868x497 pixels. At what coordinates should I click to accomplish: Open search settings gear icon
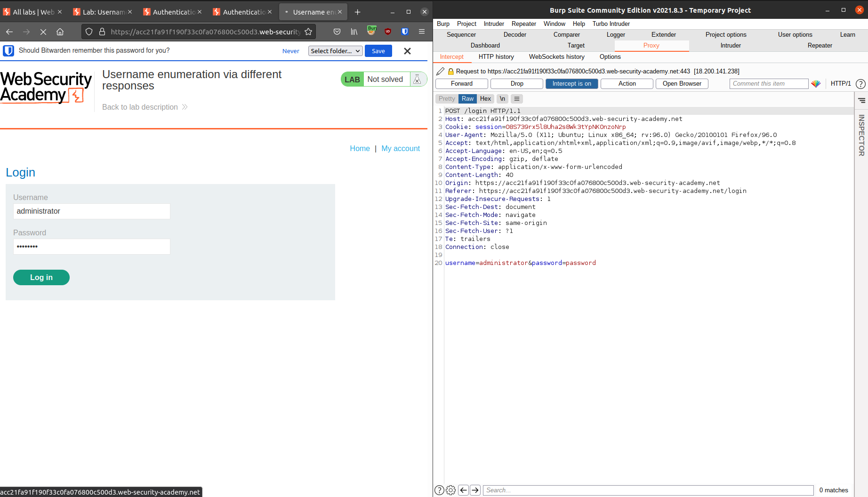[x=450, y=490]
